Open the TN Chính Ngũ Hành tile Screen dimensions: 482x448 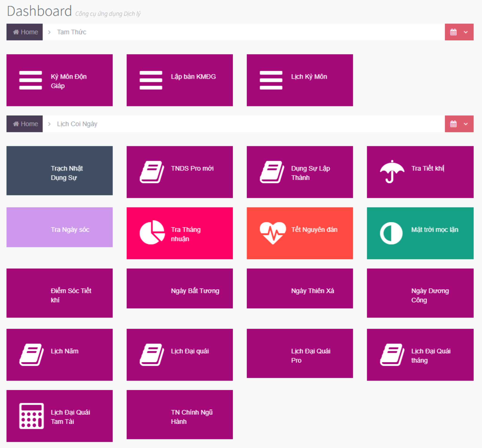tap(180, 415)
